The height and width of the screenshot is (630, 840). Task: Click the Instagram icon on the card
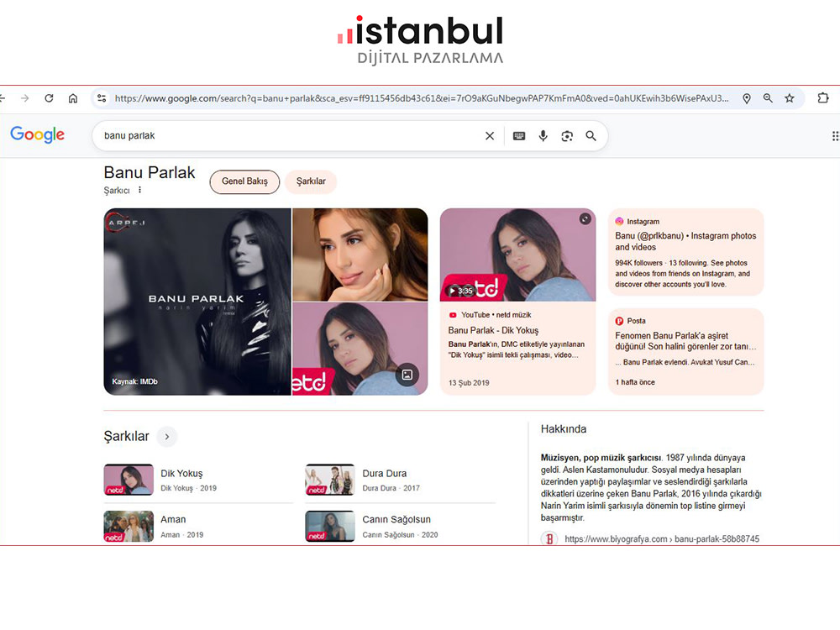click(x=619, y=221)
